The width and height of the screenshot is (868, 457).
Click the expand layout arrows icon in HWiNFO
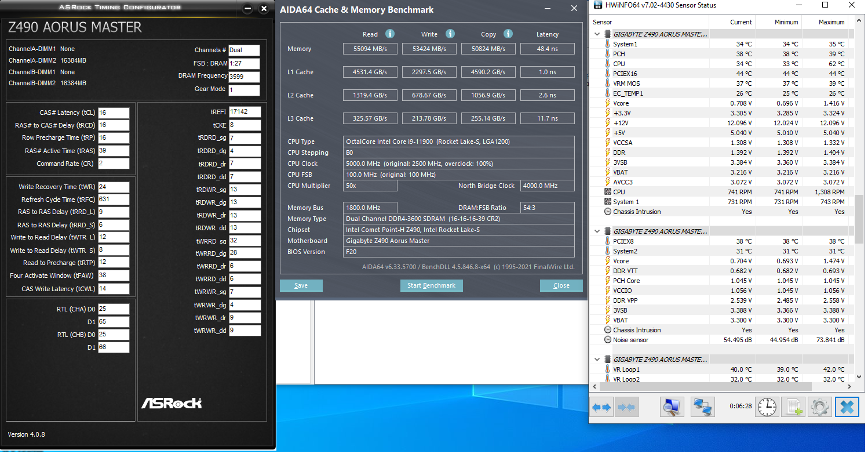(602, 407)
